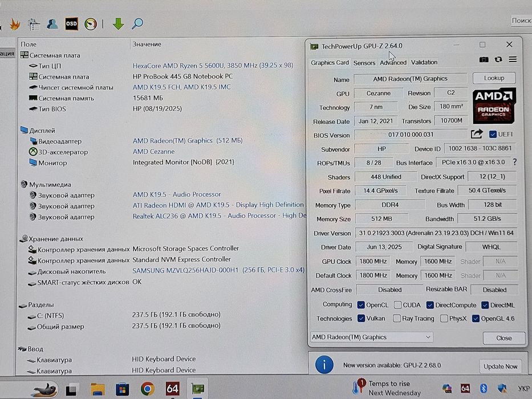Select the Ввод group row
This screenshot has width=532, height=399.
click(31, 349)
